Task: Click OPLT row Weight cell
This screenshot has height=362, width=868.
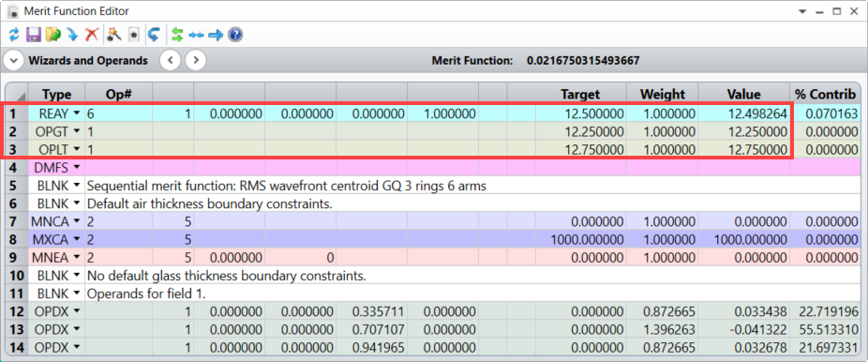Action: point(662,149)
